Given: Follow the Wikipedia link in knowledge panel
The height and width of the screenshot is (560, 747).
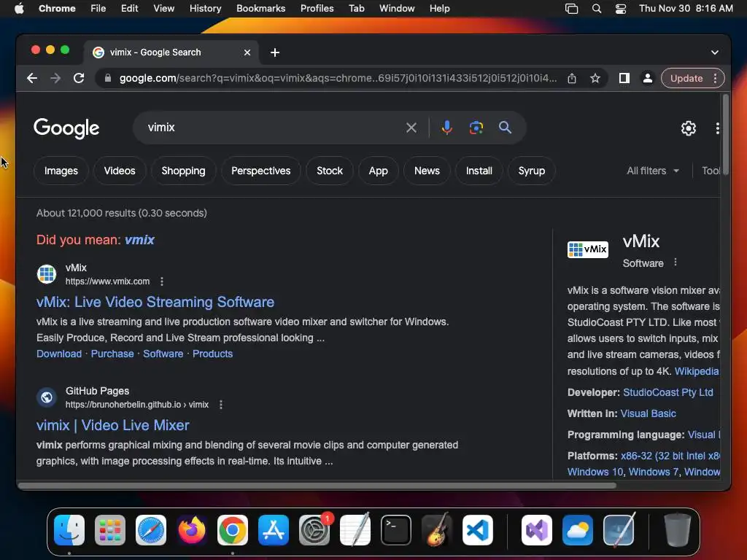Looking at the screenshot, I should click(x=697, y=371).
